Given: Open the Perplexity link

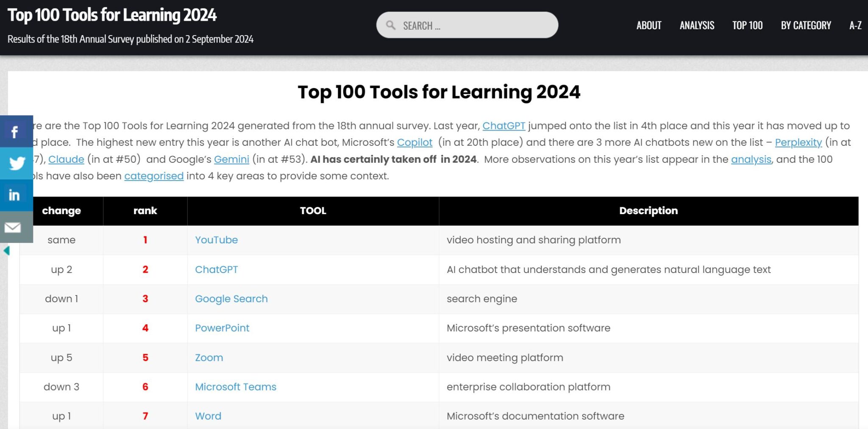Looking at the screenshot, I should [798, 143].
